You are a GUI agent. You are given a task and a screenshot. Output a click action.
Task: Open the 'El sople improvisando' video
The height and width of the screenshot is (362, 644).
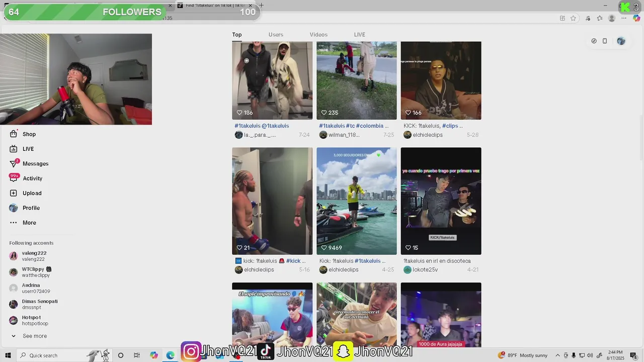click(272, 315)
